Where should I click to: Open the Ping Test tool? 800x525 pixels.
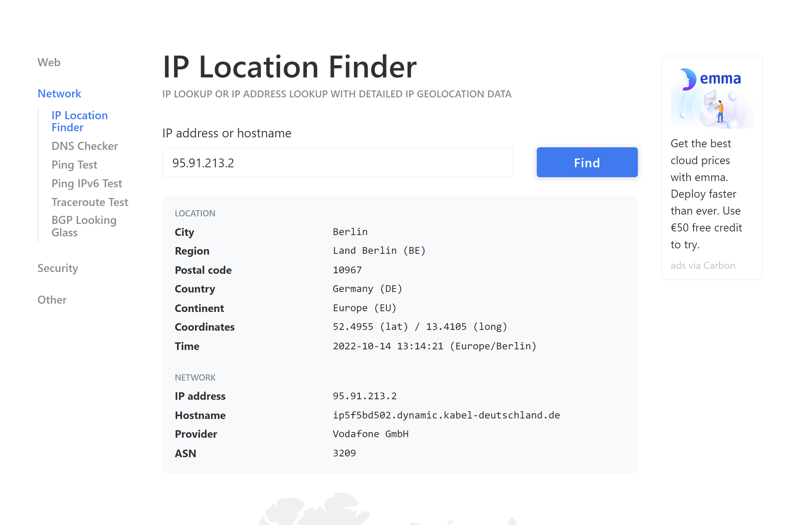[x=74, y=165]
